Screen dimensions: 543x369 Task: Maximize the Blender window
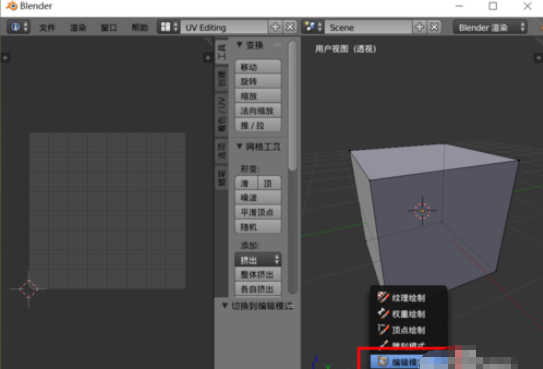click(x=493, y=6)
